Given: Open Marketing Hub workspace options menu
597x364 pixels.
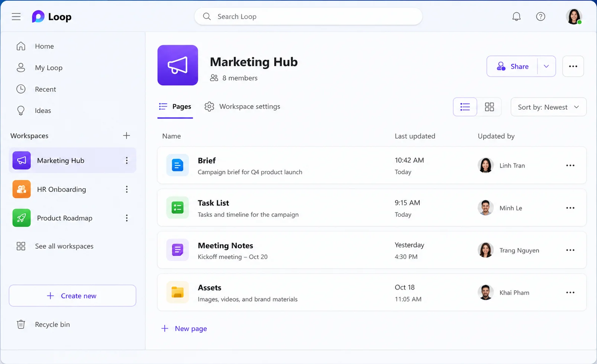Looking at the screenshot, I should point(127,160).
